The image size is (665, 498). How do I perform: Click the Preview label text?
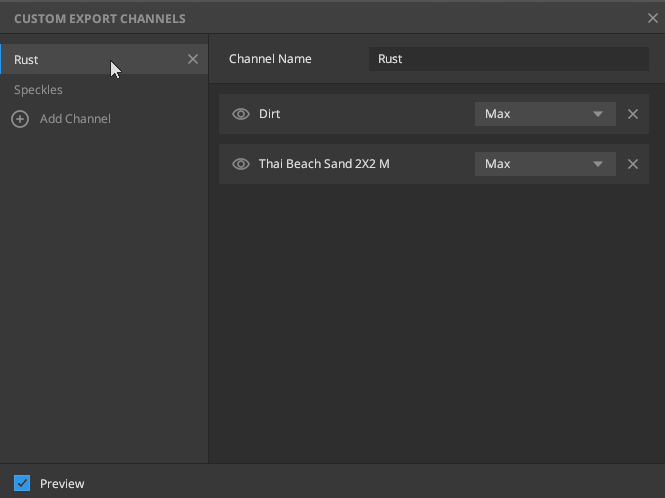tap(62, 484)
